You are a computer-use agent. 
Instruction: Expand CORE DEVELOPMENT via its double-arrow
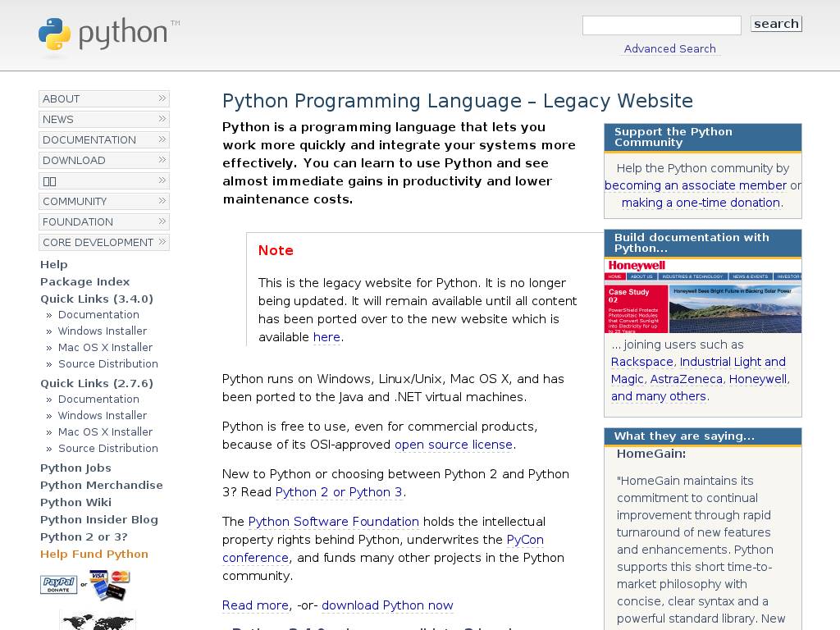(x=162, y=242)
